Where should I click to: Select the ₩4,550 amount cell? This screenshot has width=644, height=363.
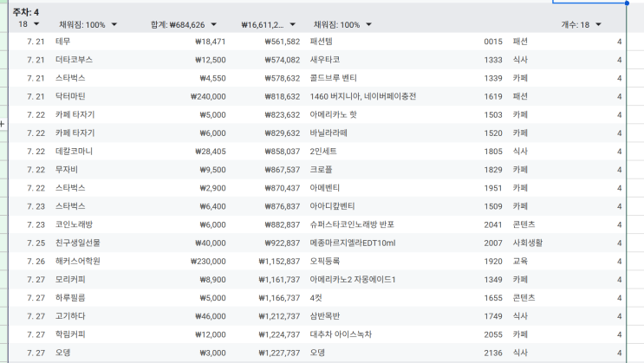(x=212, y=78)
